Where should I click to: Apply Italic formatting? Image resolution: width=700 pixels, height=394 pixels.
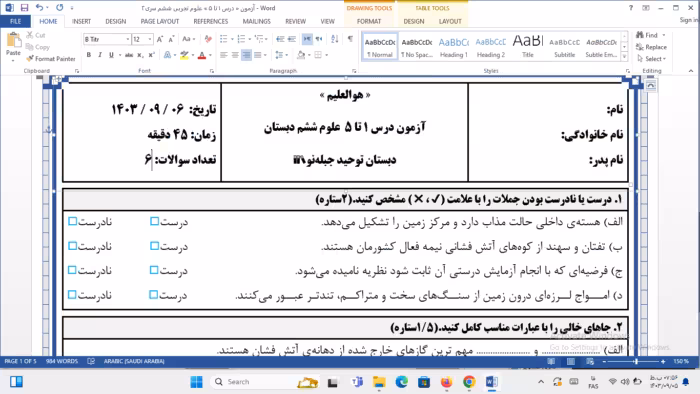(x=100, y=55)
